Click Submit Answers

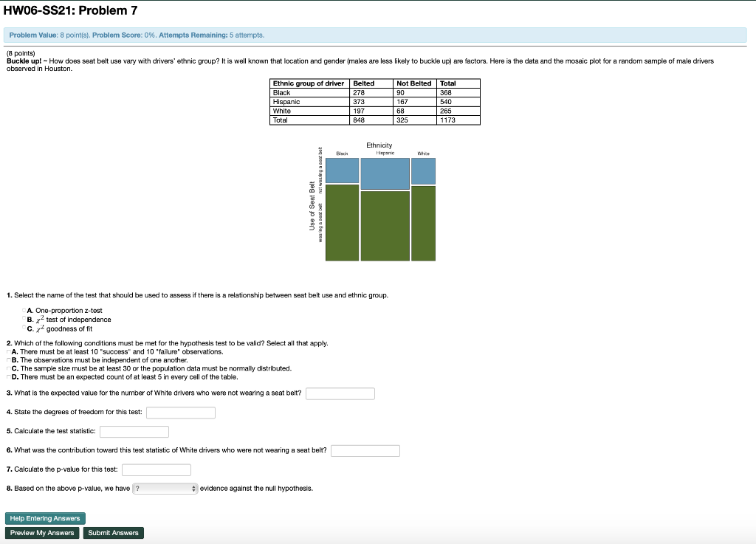point(113,532)
